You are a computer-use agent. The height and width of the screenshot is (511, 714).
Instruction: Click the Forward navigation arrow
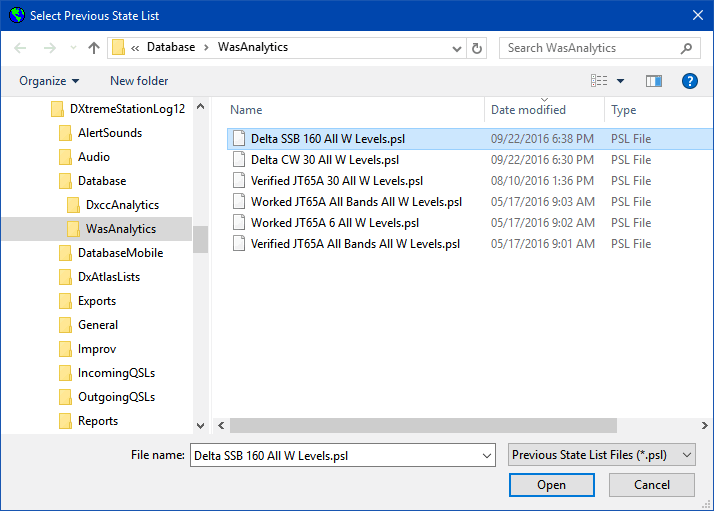click(50, 48)
